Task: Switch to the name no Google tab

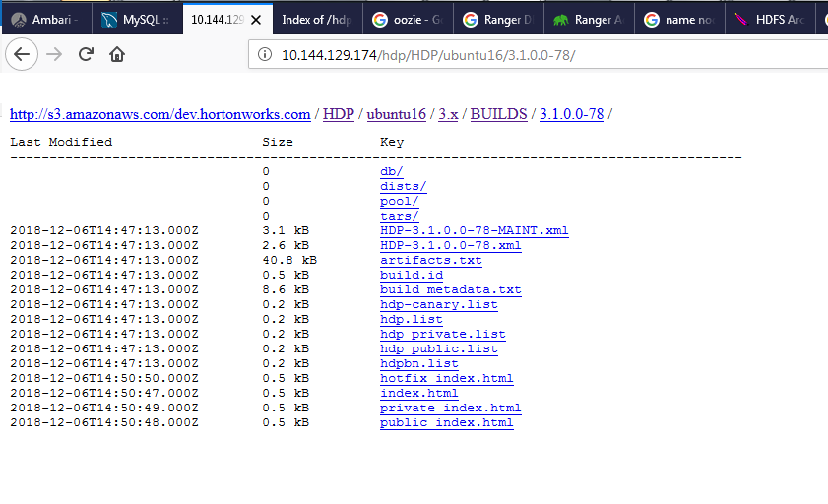Action: [x=679, y=20]
